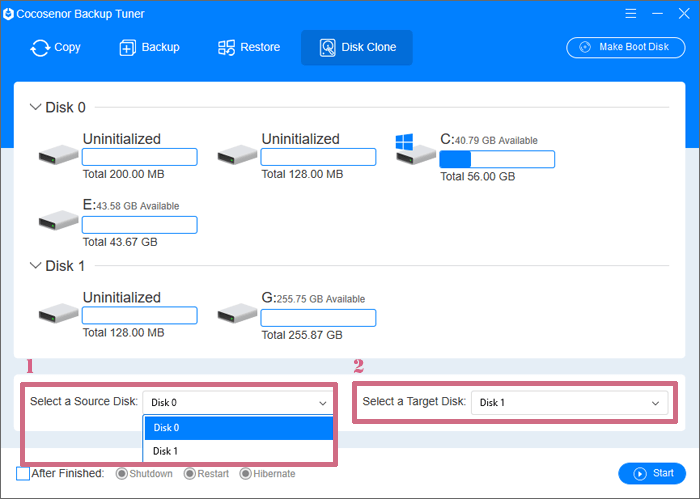Minimize the Cocosenor Backup Tuner window
Image resolution: width=700 pixels, height=499 pixels.
tap(657, 14)
